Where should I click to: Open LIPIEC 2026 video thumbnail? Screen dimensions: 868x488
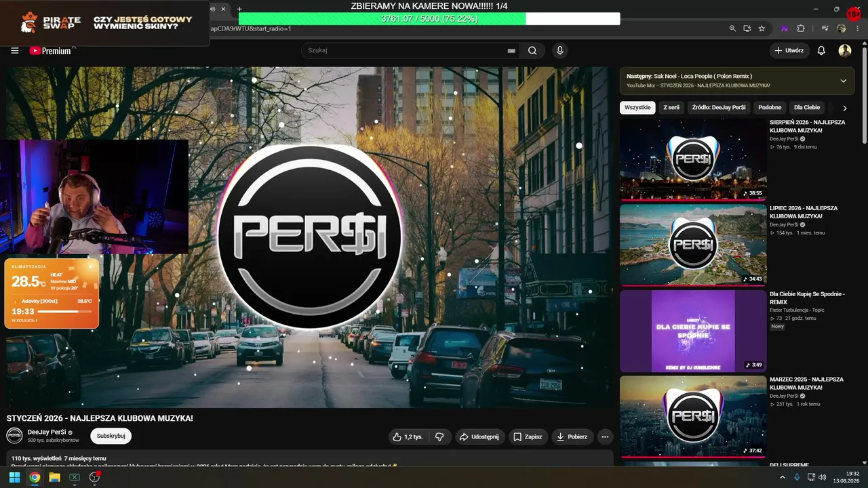[x=693, y=245]
